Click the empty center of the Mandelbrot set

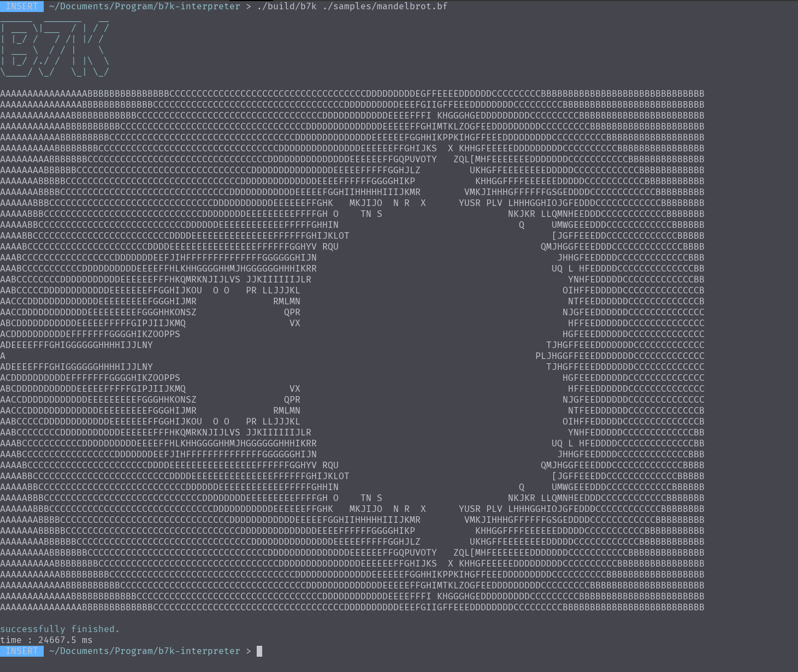410,356
